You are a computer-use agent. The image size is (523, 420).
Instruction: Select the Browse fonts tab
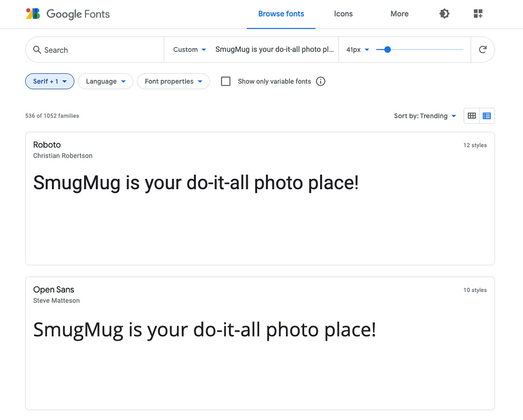(x=281, y=14)
